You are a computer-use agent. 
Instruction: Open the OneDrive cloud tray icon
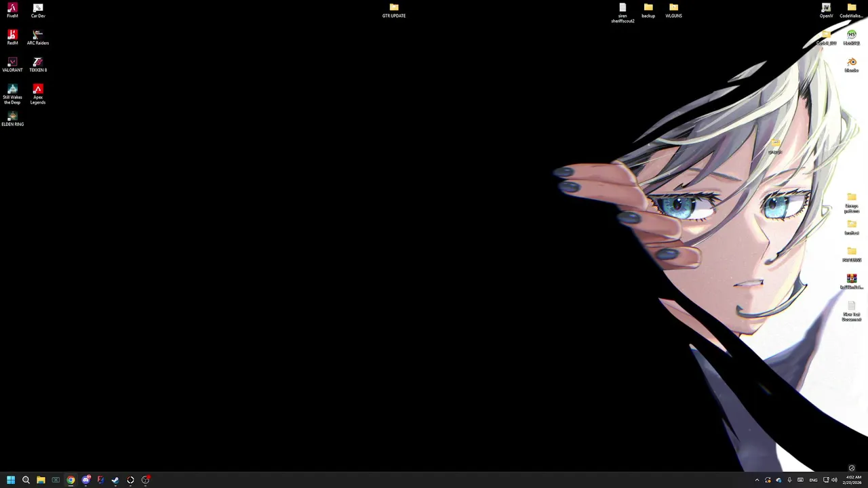778,480
